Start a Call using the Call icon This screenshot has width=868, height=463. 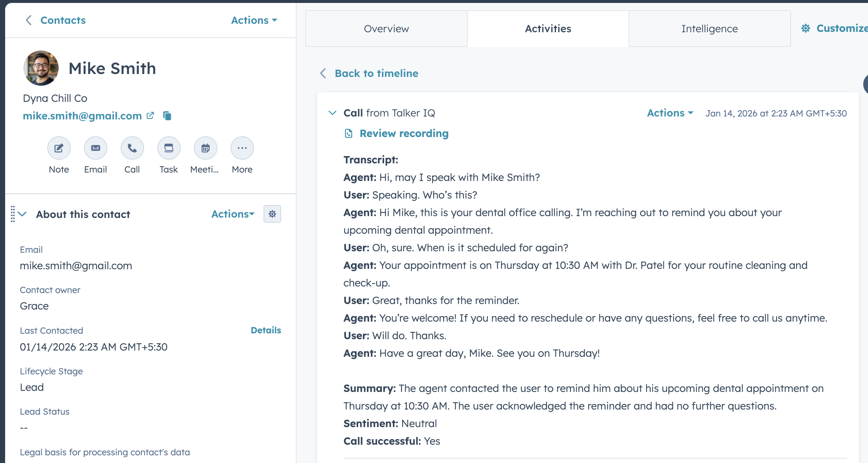click(132, 148)
